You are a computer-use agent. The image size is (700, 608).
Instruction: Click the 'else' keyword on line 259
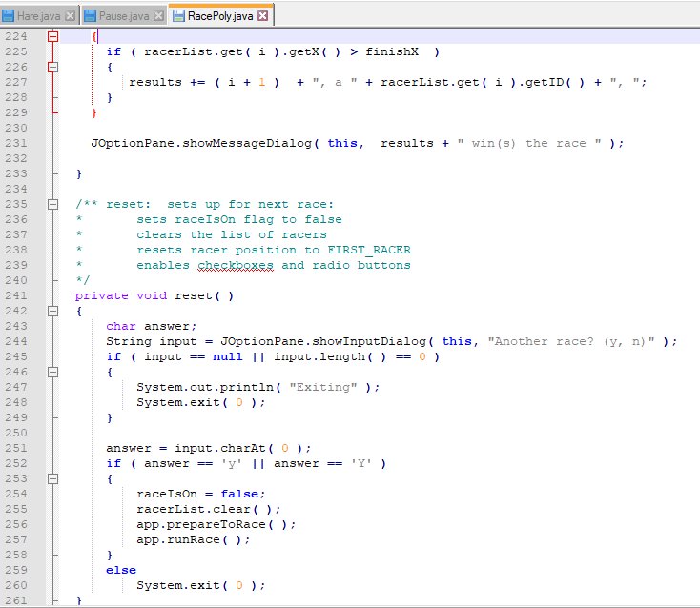121,570
